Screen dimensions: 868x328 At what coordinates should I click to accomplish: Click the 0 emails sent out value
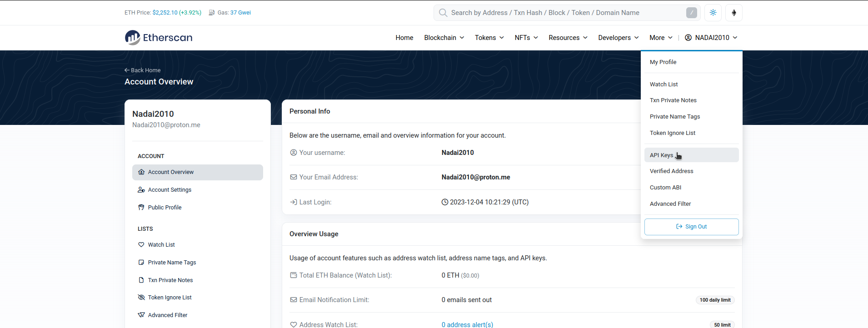point(467,300)
